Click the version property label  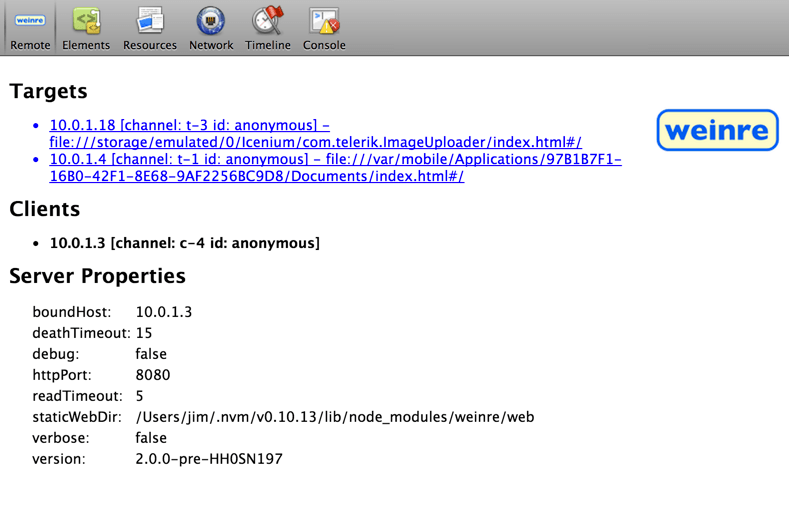click(59, 459)
